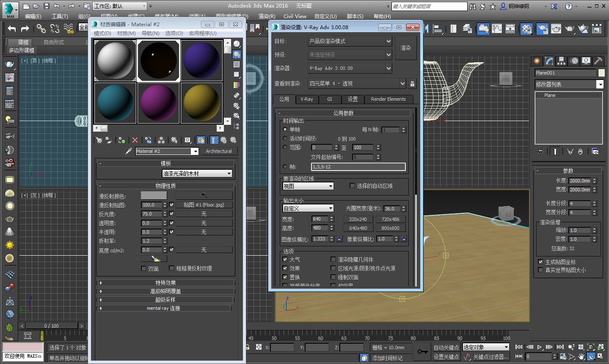Viewport: 609px width, 364px height.
Task: Open 目标 render mode dropdown
Action: click(x=350, y=41)
